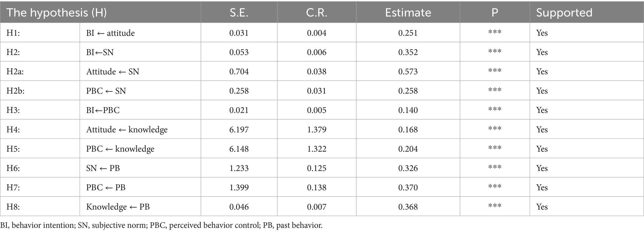Select the C.R. value 1.379
The width and height of the screenshot is (644, 232).
[x=316, y=130]
